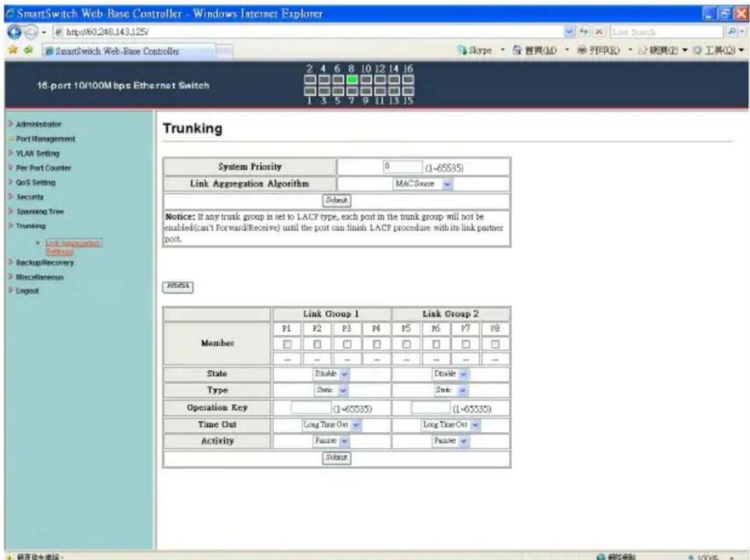Click the Stop (X) icon beside address bar

[598, 31]
